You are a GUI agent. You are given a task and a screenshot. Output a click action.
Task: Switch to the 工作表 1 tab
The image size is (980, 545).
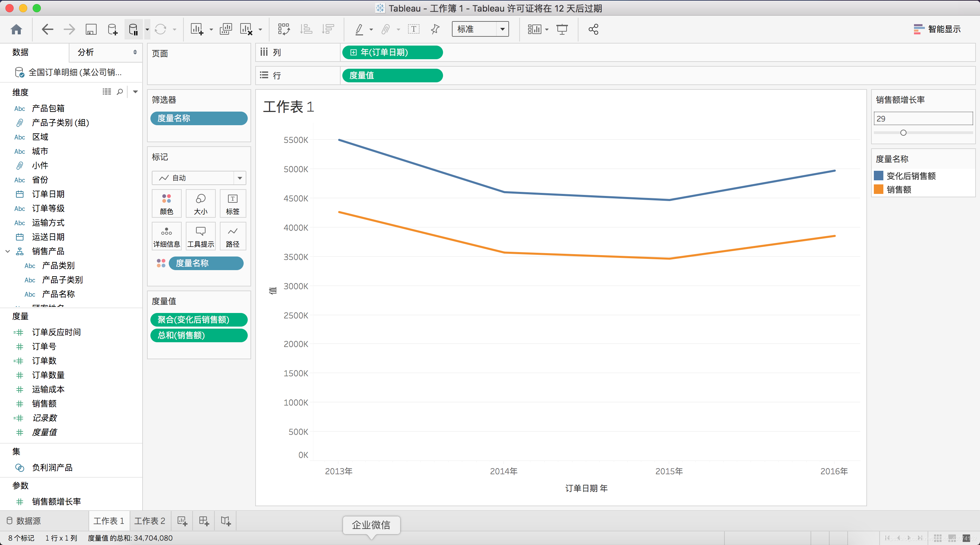tap(109, 521)
